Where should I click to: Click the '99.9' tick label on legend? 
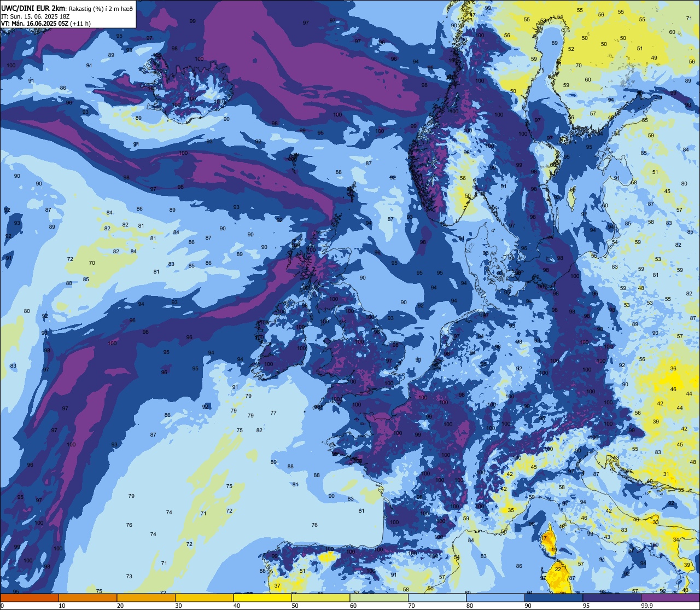tap(647, 606)
